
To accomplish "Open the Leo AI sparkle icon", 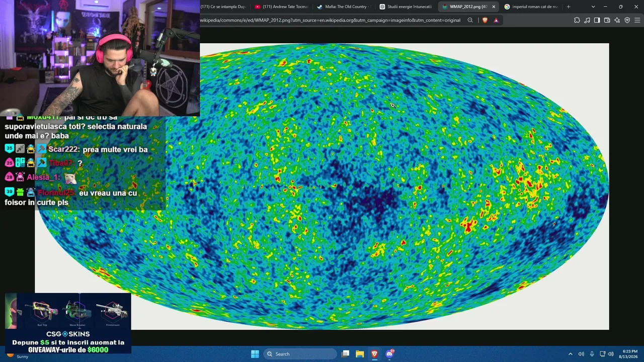I will click(x=617, y=20).
